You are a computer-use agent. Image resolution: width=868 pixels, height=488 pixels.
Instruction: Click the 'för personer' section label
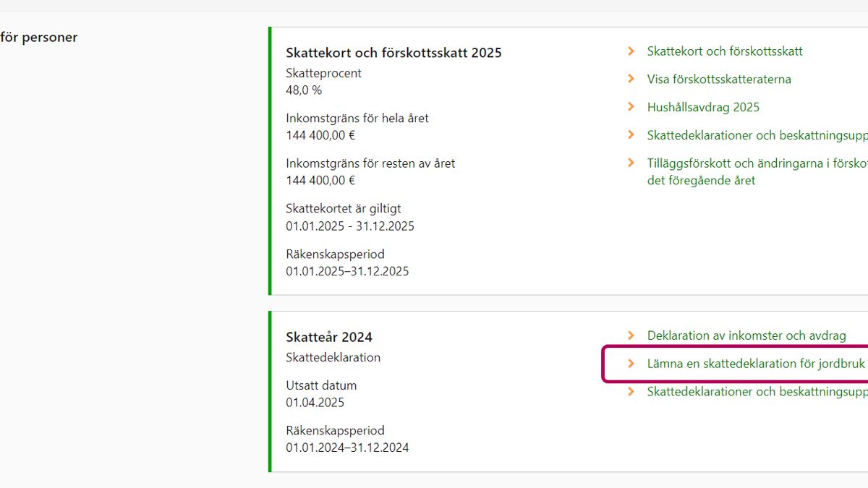pyautogui.click(x=39, y=38)
